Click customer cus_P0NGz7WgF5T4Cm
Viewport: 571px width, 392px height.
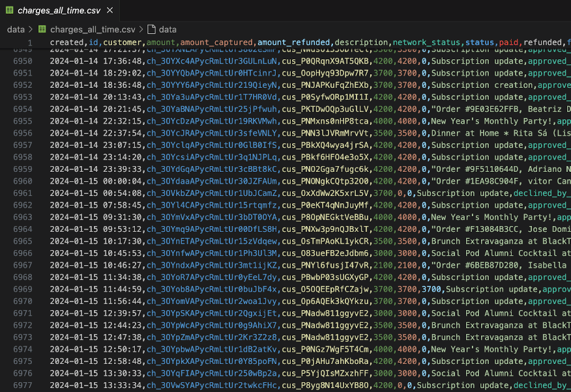click(325, 349)
